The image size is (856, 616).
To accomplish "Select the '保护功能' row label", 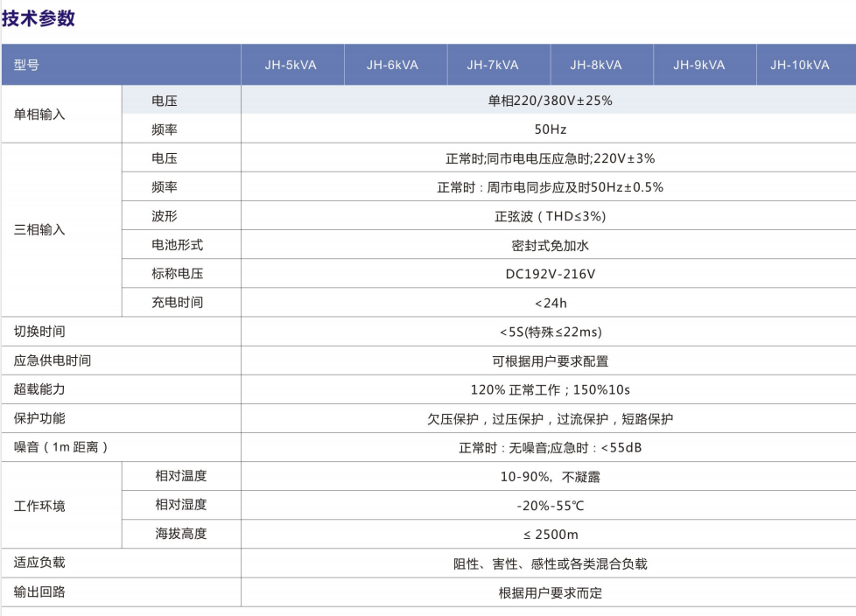I will (39, 418).
